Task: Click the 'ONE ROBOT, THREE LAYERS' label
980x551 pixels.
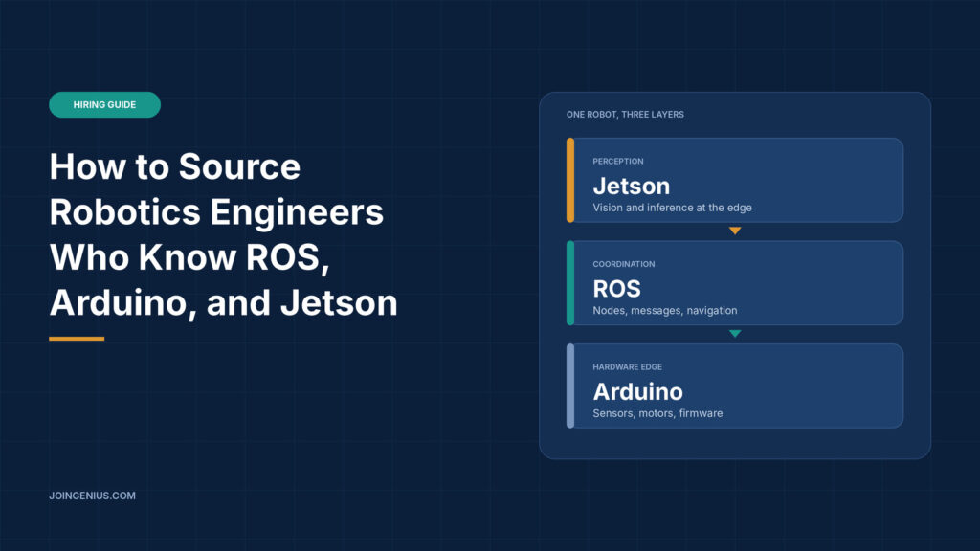Action: [625, 115]
